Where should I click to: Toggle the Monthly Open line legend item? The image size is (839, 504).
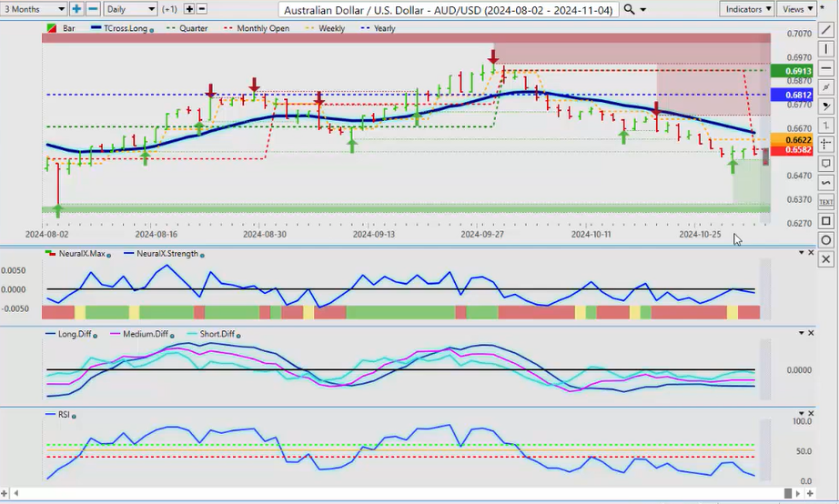(x=262, y=28)
